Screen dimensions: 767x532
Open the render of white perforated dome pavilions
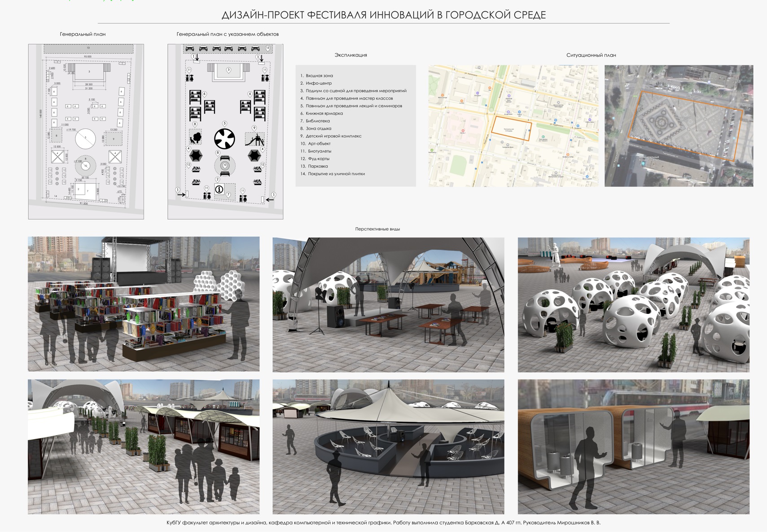tap(634, 304)
